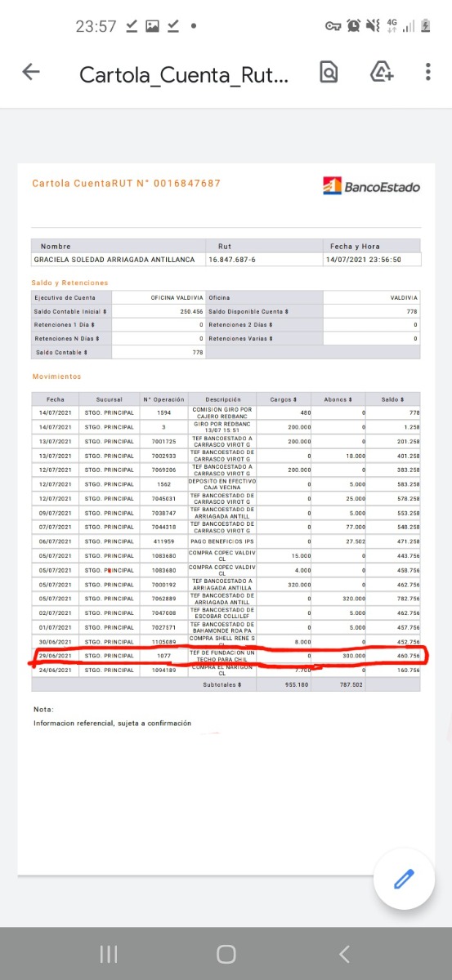This screenshot has width=452, height=980.
Task: Tap the system back chevron
Action: (x=344, y=954)
